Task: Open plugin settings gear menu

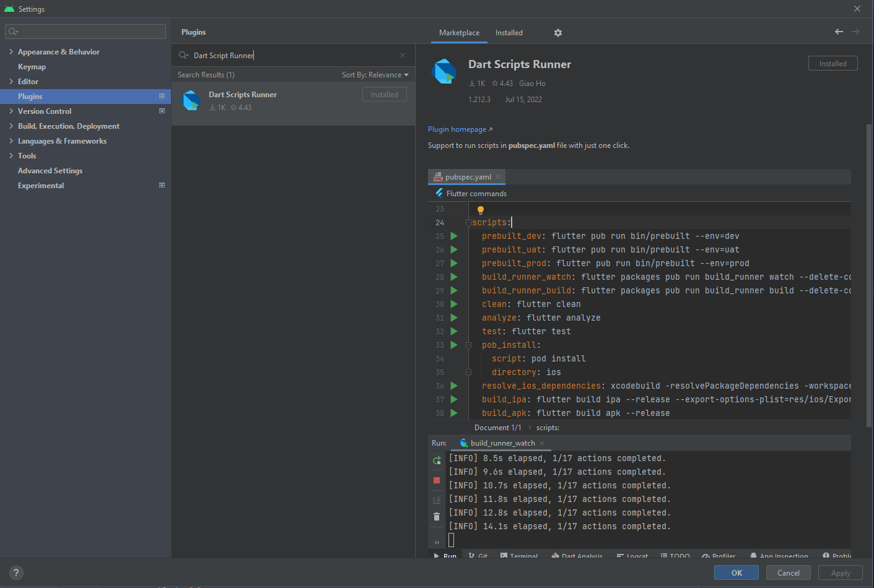Action: pyautogui.click(x=558, y=33)
